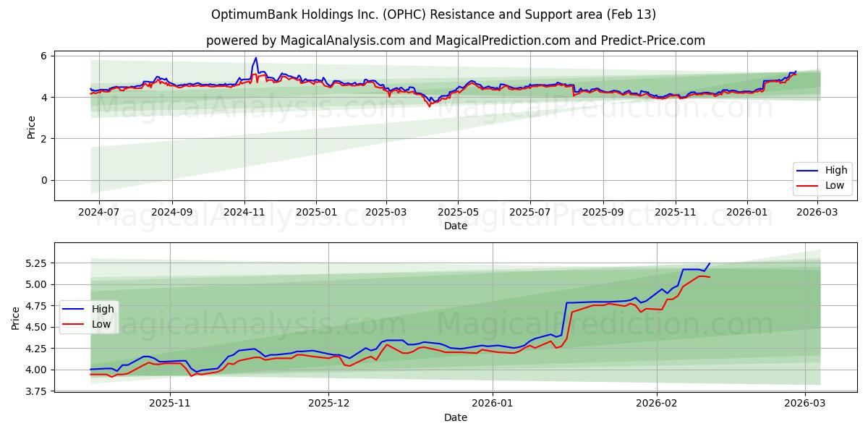Click the April 2025 low point on top chart
This screenshot has height=434, width=868.
429,106
